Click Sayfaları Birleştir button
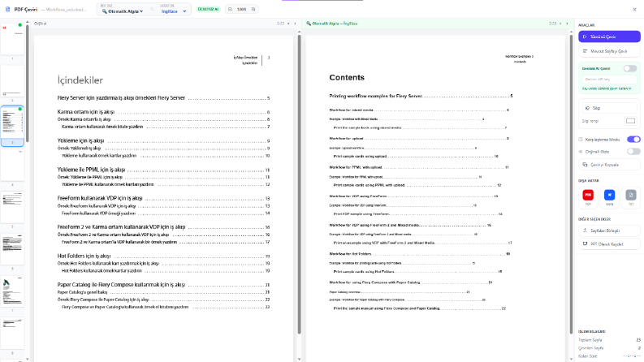Viewport: 644px width, 362px height. point(609,231)
